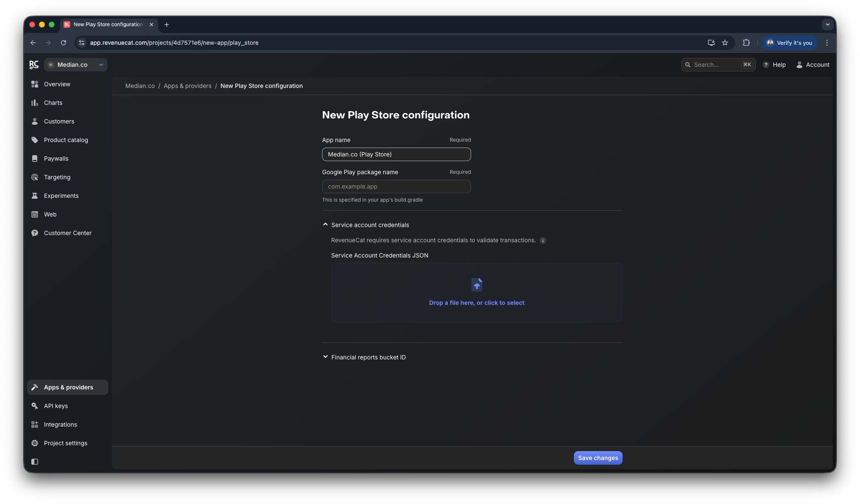Open the Charts sidebar icon
860x504 pixels.
point(35,103)
